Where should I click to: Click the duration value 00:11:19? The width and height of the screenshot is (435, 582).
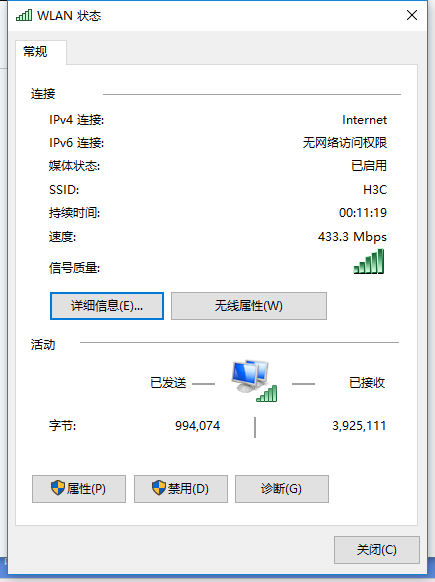pyautogui.click(x=363, y=213)
